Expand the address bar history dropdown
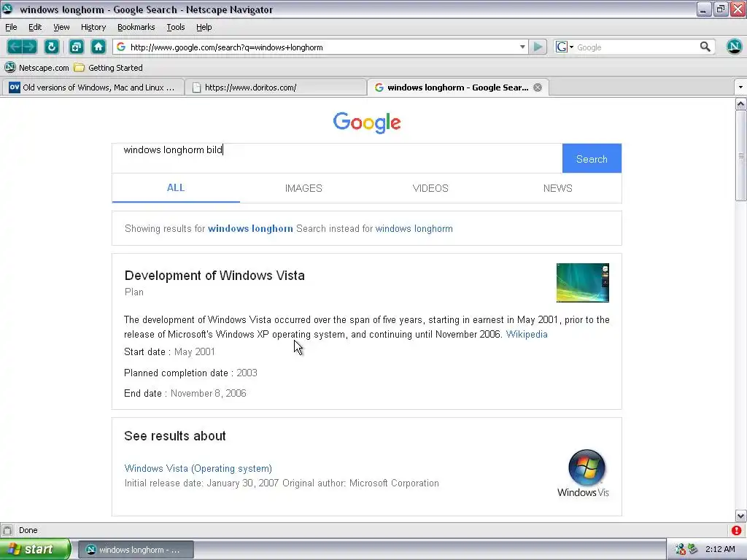Screen dimensions: 747x560 (x=522, y=47)
